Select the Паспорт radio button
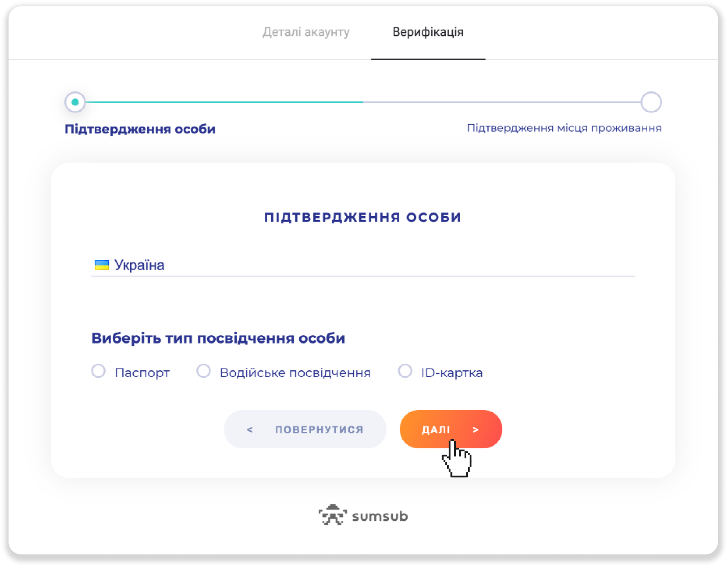728x567 pixels. pos(98,371)
